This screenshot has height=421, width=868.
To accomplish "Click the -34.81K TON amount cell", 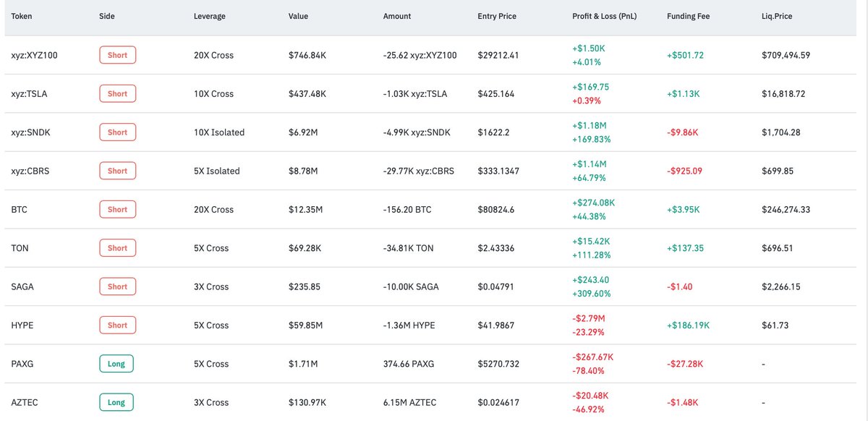I will [408, 248].
